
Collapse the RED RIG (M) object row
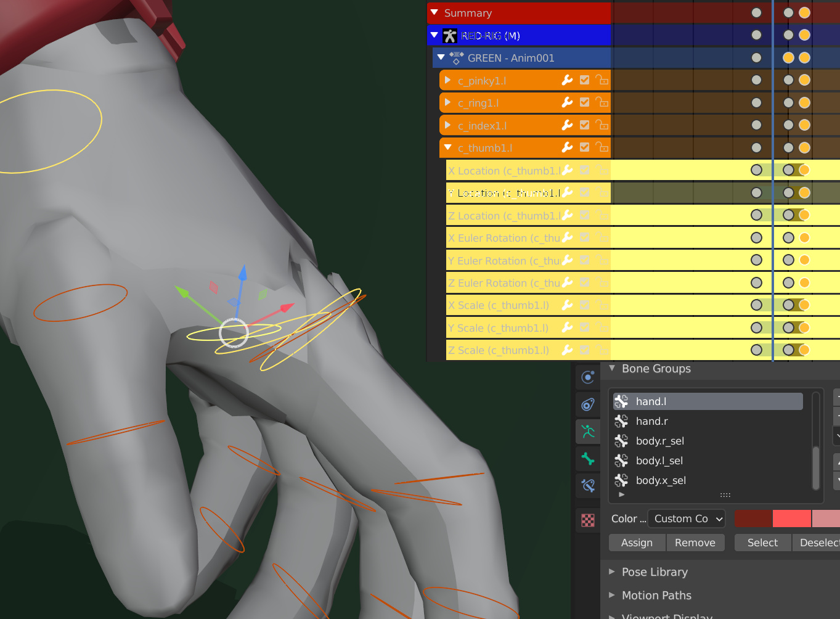434,35
